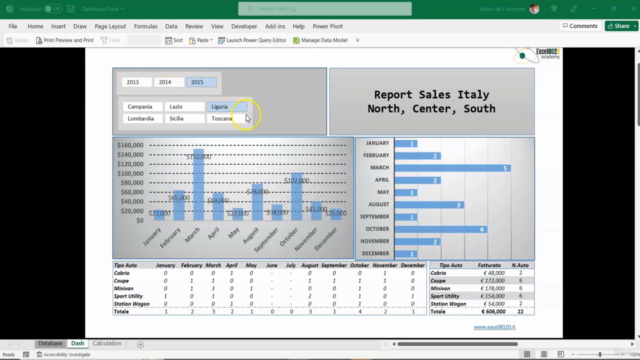Open the Power Pivot tab
The height and width of the screenshot is (360, 640).
coord(327,26)
